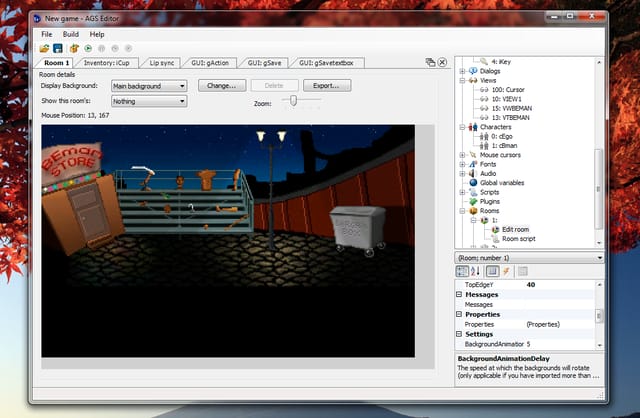Click the Zoom slider handle
This screenshot has width=640, height=418.
click(293, 100)
